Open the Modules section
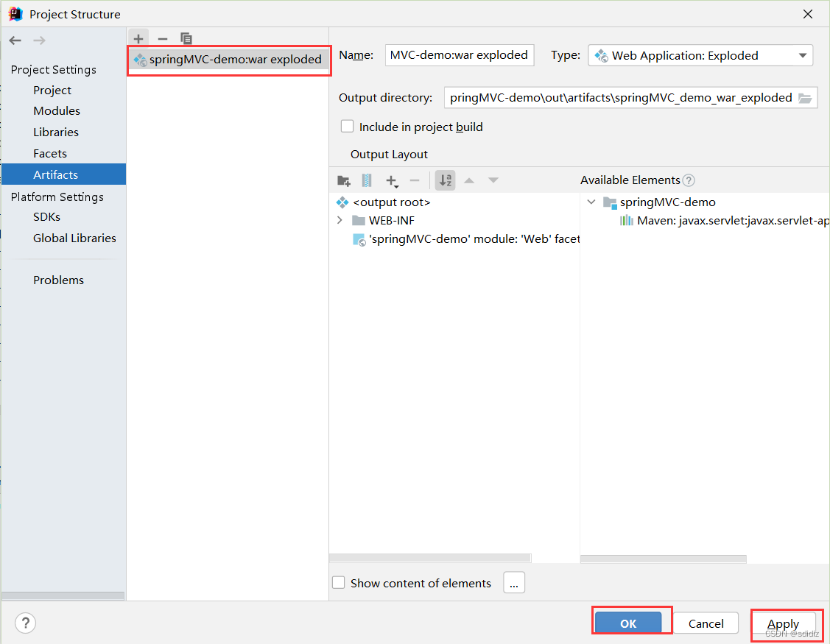This screenshot has height=644, width=830. pos(57,110)
